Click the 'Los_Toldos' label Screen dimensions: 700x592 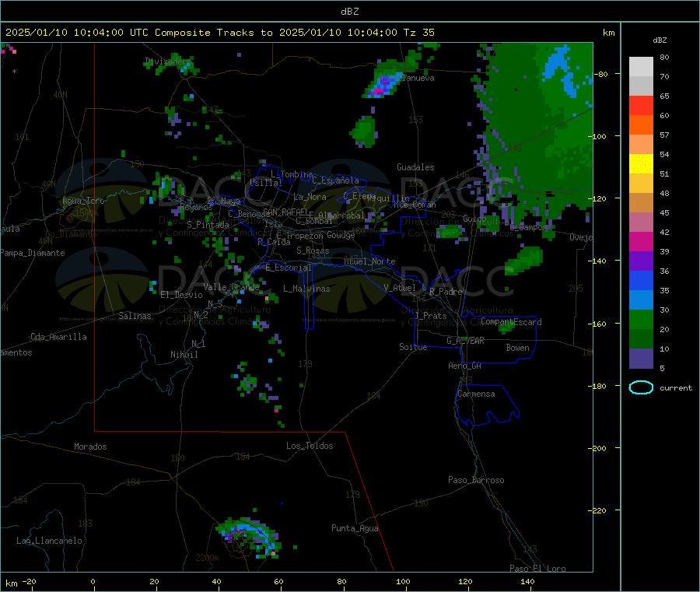click(x=310, y=446)
